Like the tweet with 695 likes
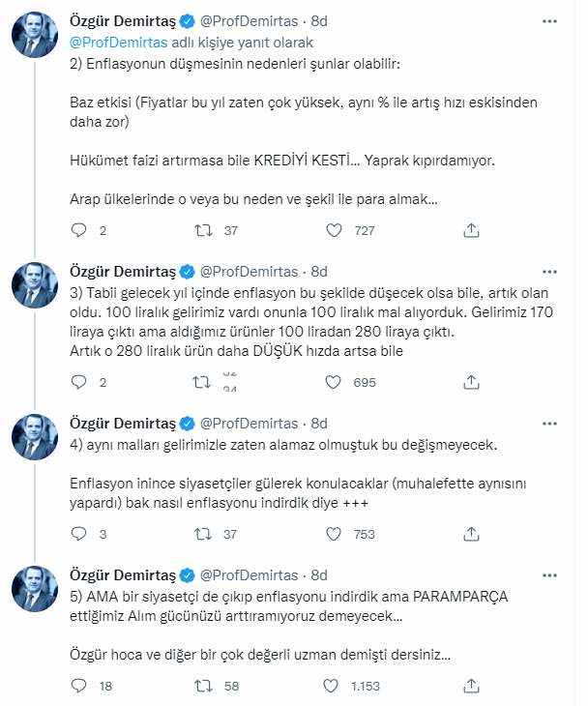Viewport: 588px width, 706px height. pyautogui.click(x=334, y=382)
